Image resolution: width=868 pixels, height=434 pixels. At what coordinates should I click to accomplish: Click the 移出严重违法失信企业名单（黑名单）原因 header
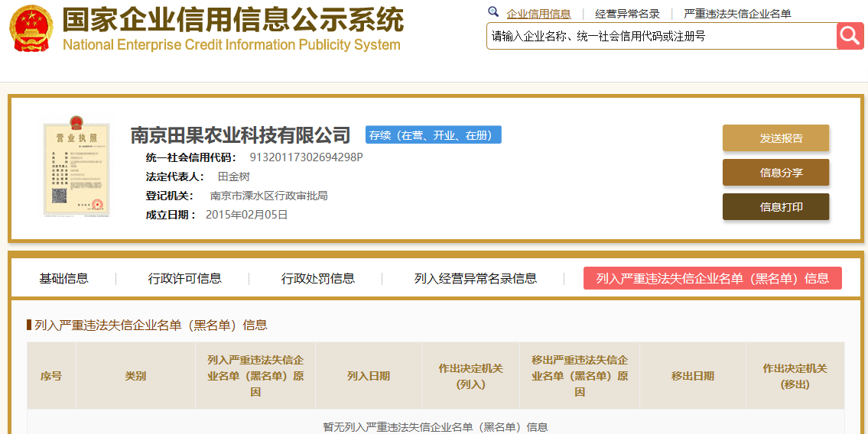tap(580, 376)
